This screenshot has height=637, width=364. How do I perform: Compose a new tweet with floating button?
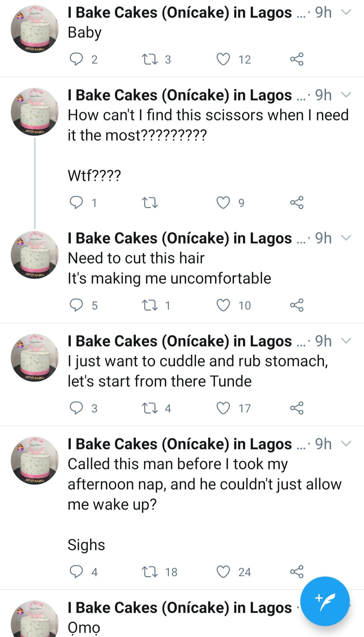325,601
